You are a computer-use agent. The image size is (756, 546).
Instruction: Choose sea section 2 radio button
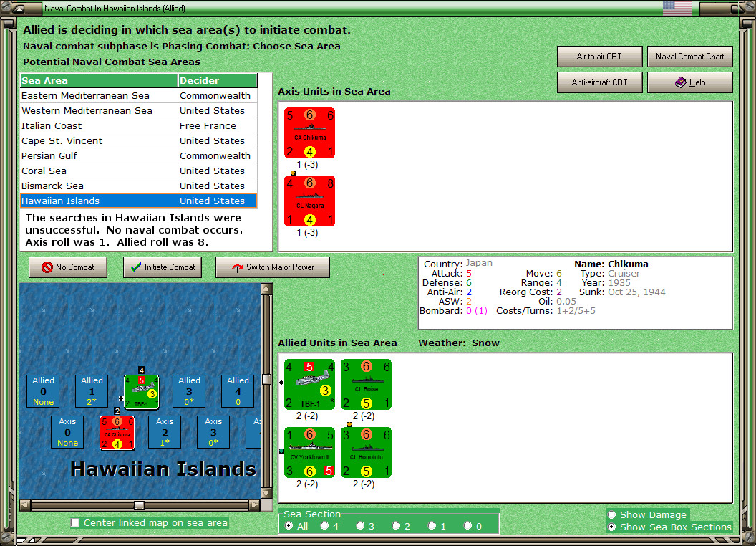point(396,526)
